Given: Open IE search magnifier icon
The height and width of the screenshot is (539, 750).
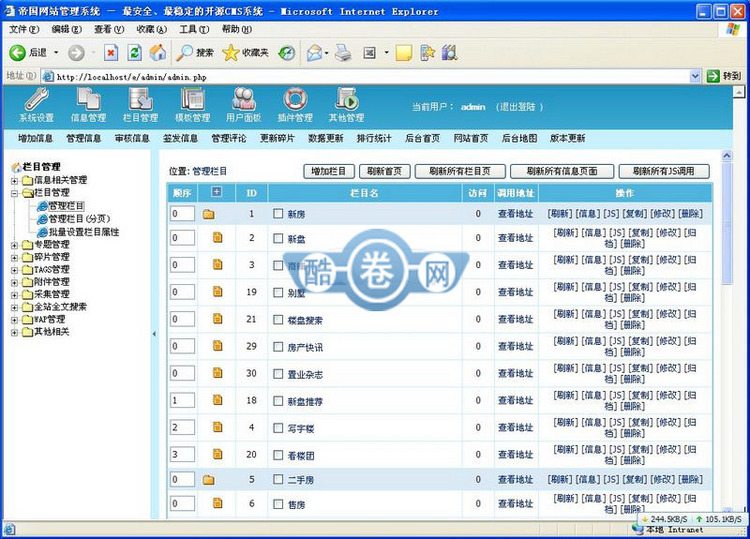Looking at the screenshot, I should click(x=184, y=53).
